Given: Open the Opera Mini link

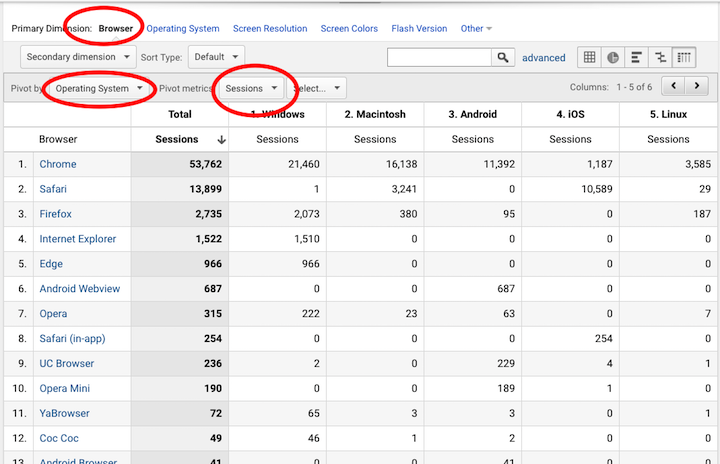Looking at the screenshot, I should tap(65, 388).
